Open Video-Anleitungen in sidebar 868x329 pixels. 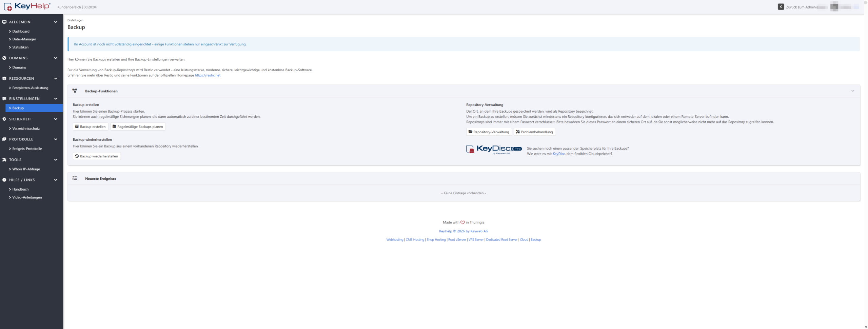(27, 197)
